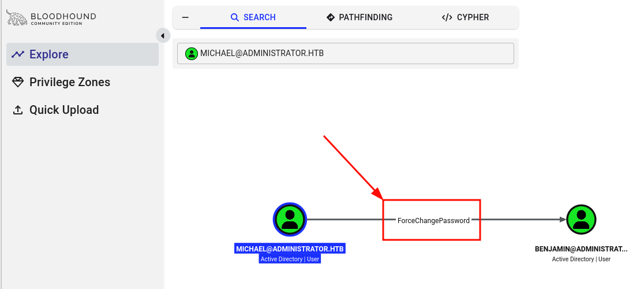Viewport: 644px width, 289px height.
Task: Collapse the search panel with minus button
Action: 186,17
